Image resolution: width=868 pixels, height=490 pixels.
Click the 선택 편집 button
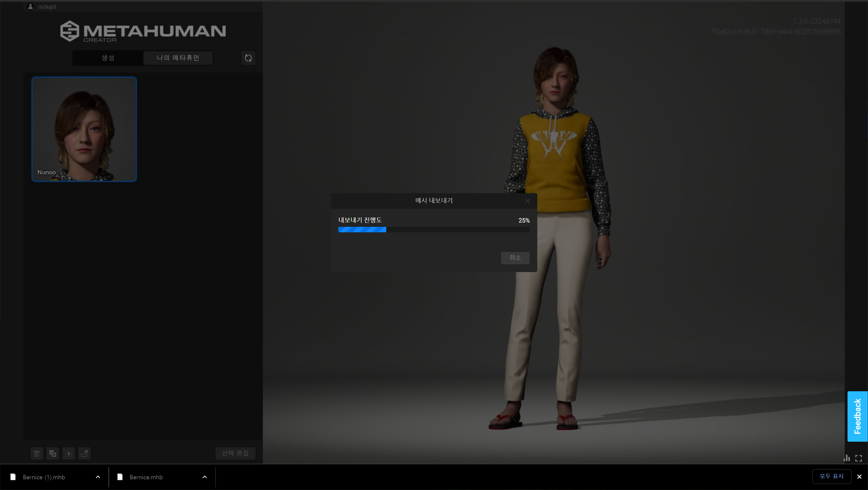pyautogui.click(x=235, y=453)
